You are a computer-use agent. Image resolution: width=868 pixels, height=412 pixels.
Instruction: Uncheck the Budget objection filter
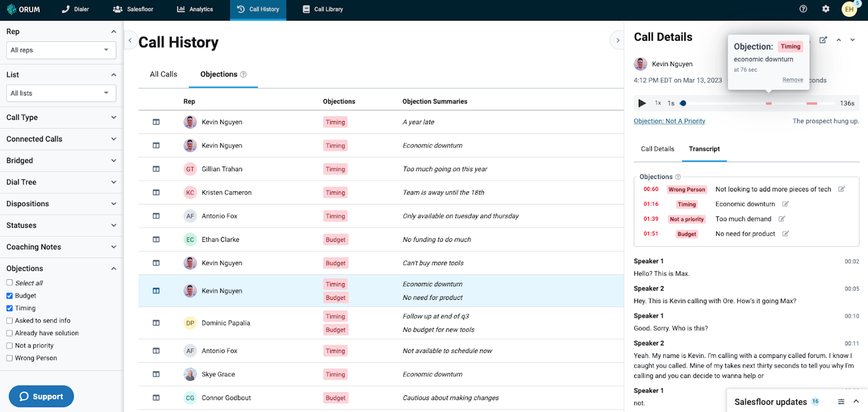tap(9, 295)
